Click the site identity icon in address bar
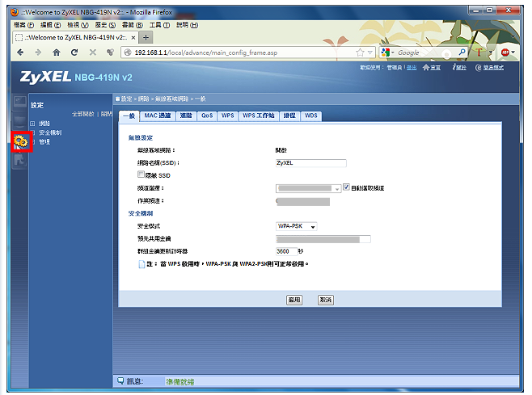Image resolution: width=532 pixels, height=395 pixels. point(128,53)
